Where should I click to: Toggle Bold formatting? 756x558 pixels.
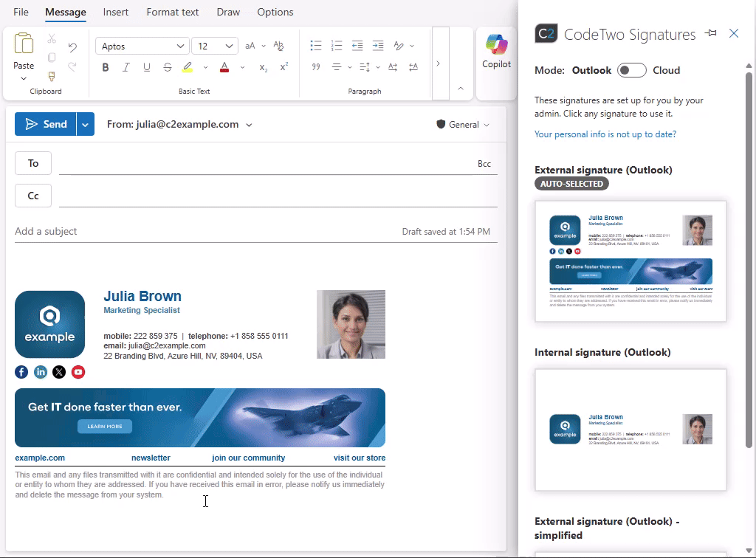coord(106,67)
